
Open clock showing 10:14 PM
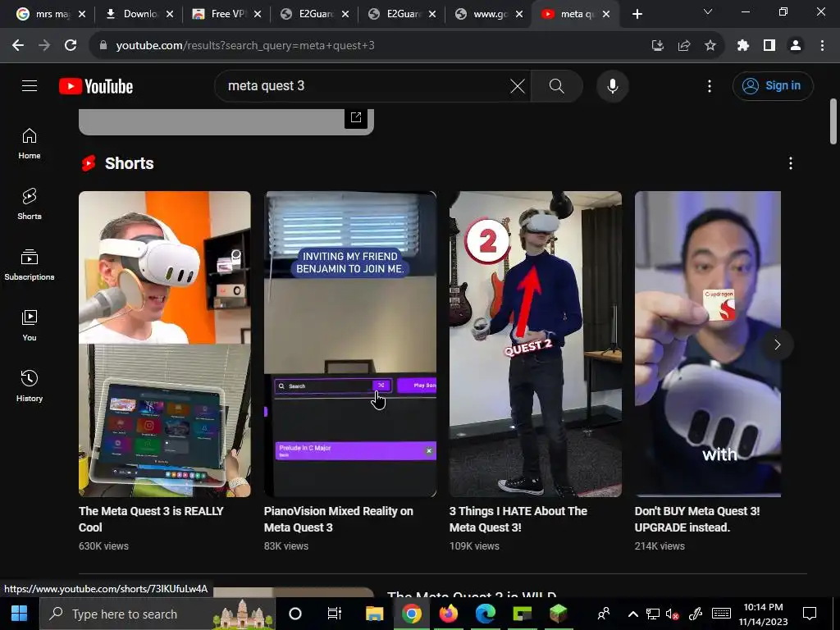pyautogui.click(x=763, y=614)
